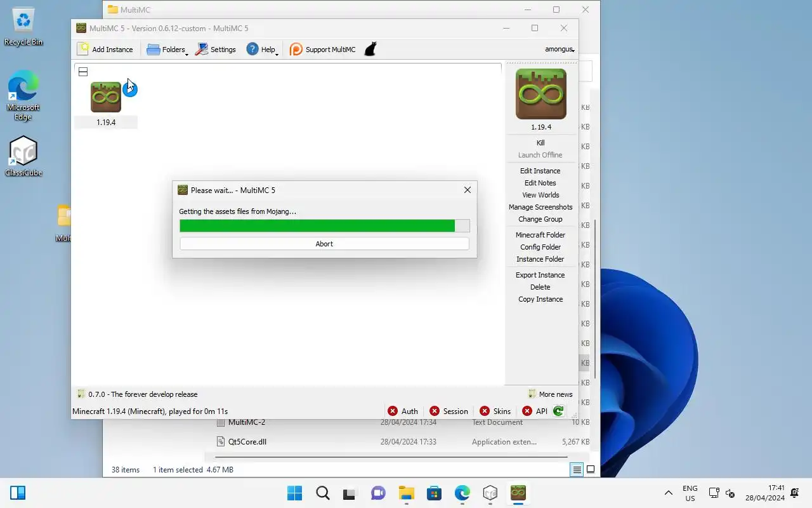Click Kill in the instance sidebar

(x=540, y=143)
